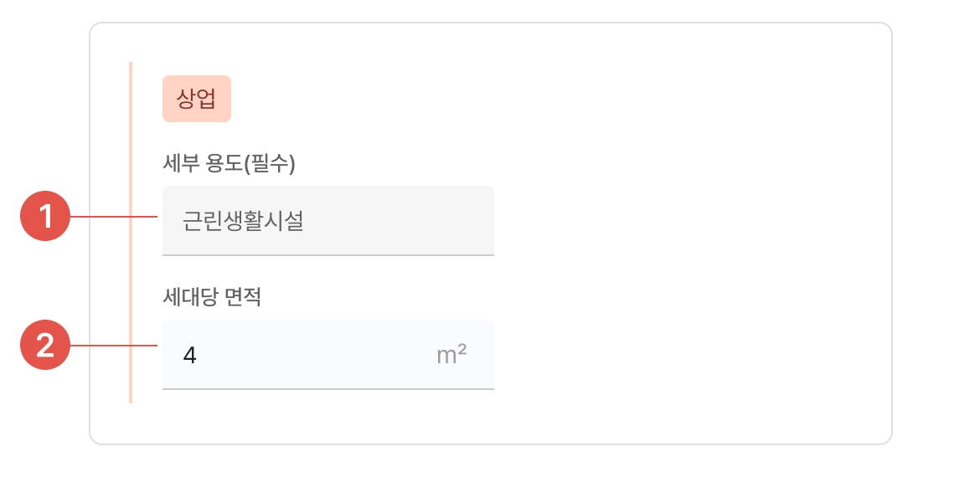The image size is (980, 477).
Task: Click the 세대당 면적 label text
Action: point(211,297)
